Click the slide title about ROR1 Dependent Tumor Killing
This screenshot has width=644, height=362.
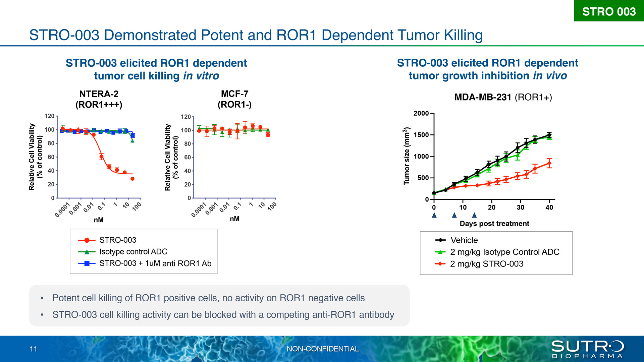(256, 35)
